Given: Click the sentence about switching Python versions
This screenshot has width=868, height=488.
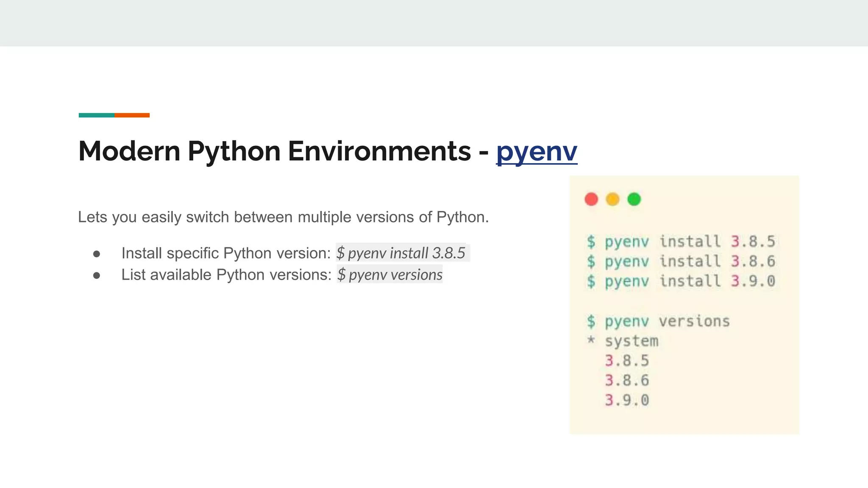Looking at the screenshot, I should coord(283,217).
